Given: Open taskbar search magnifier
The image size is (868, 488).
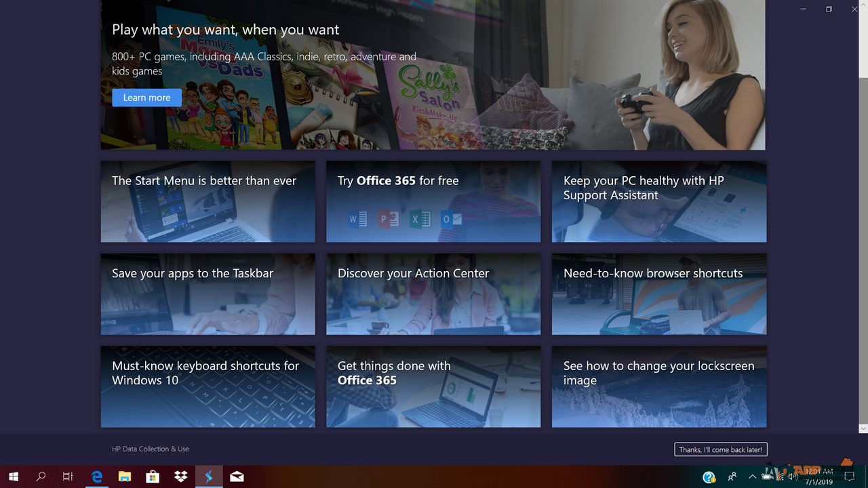Looking at the screenshot, I should click(x=41, y=476).
